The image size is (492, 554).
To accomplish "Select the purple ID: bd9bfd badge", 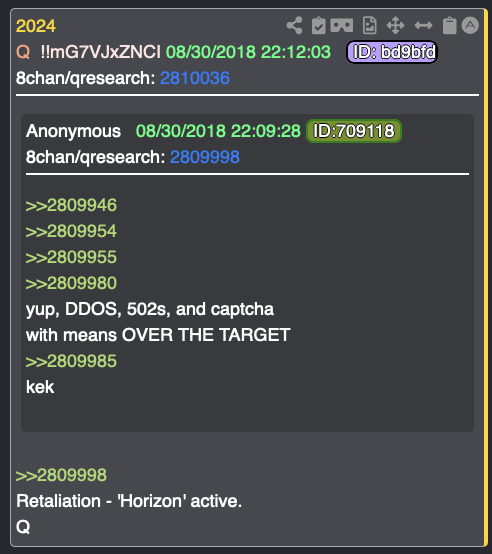I will [392, 52].
